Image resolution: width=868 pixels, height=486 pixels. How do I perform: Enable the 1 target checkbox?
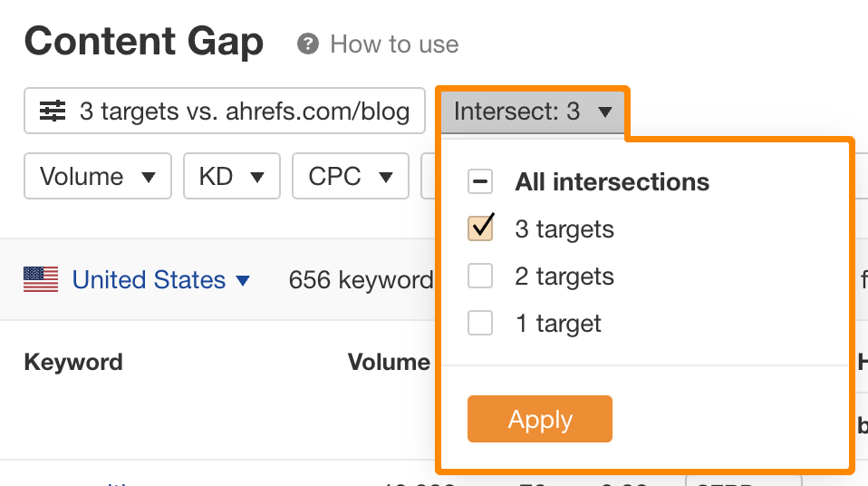480,324
